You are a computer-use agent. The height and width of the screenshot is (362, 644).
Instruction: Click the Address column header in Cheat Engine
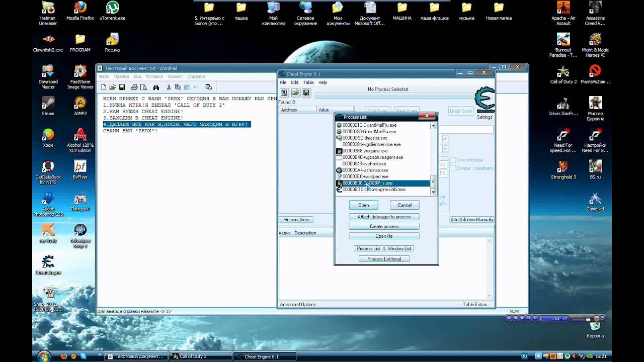[x=297, y=110]
